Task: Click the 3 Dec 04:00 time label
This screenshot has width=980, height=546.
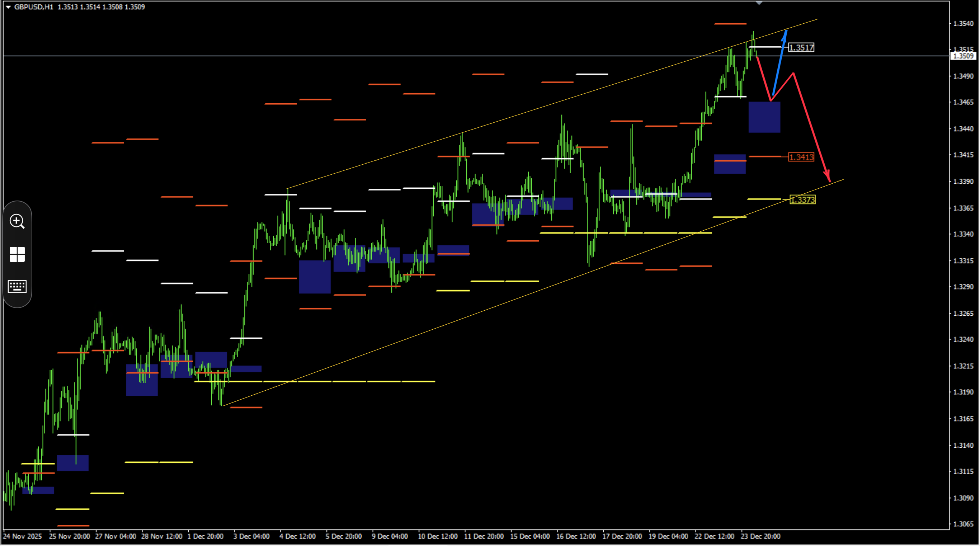Action: click(251, 536)
